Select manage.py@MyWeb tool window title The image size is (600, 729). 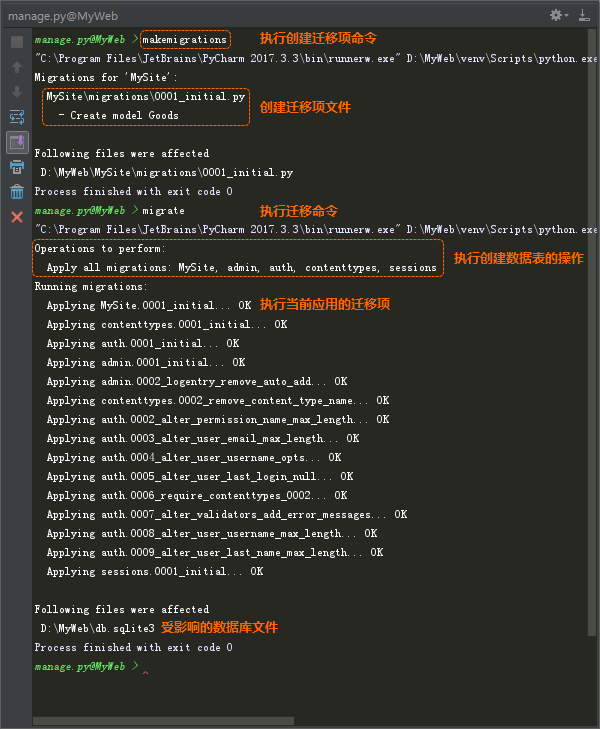63,16
